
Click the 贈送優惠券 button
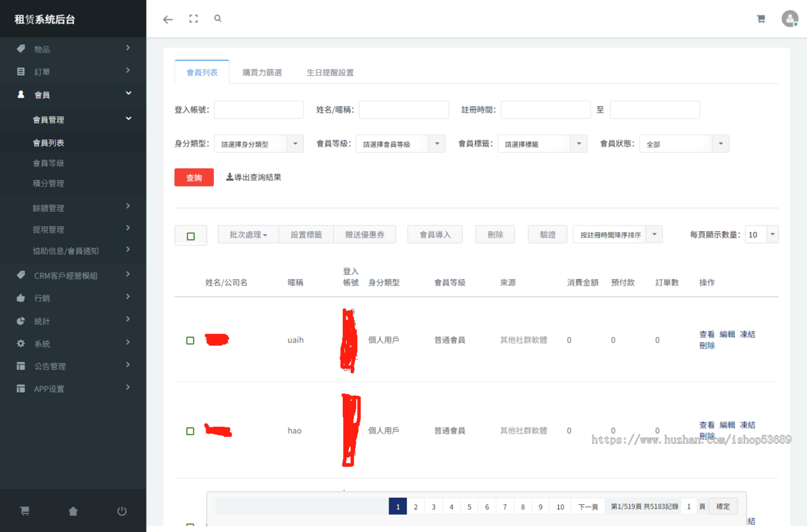point(364,234)
